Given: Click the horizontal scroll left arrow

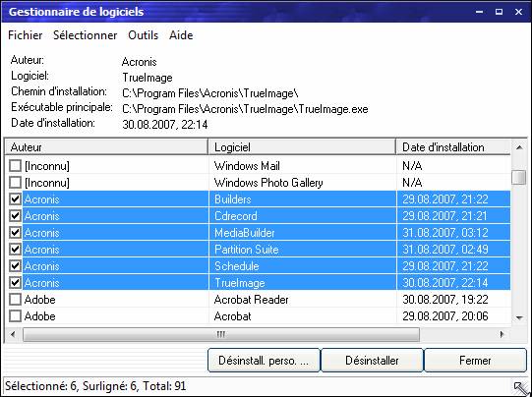Looking at the screenshot, I should [13, 334].
